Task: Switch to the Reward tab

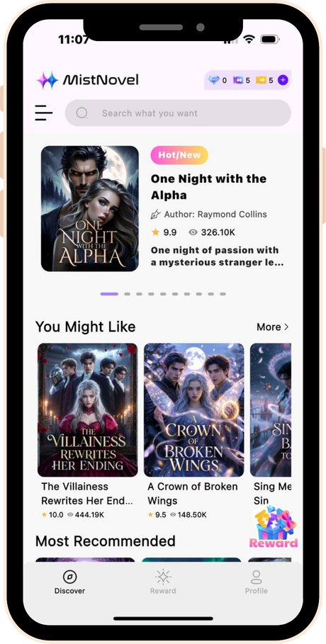Action: pyautogui.click(x=163, y=582)
